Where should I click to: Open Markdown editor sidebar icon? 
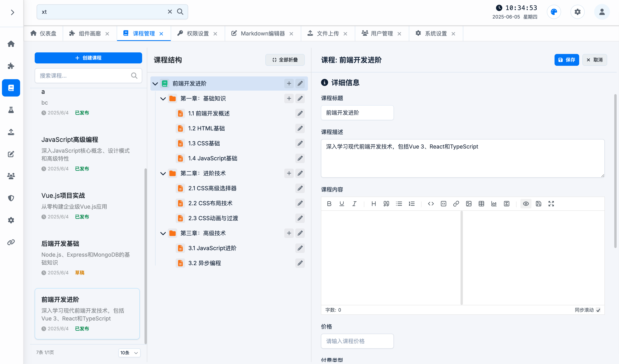(11, 154)
